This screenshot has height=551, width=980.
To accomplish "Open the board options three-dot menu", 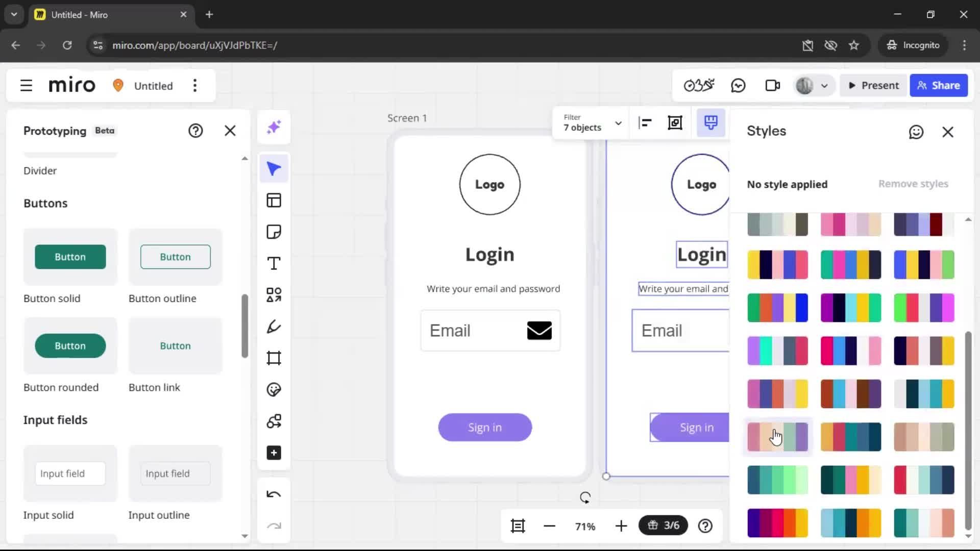I will point(194,86).
